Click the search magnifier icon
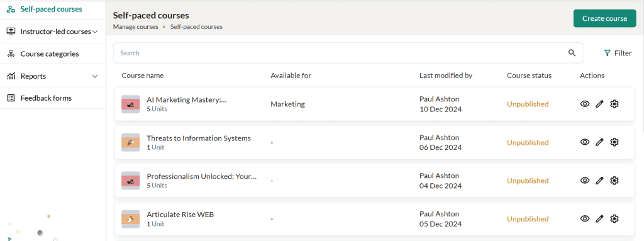 click(572, 53)
